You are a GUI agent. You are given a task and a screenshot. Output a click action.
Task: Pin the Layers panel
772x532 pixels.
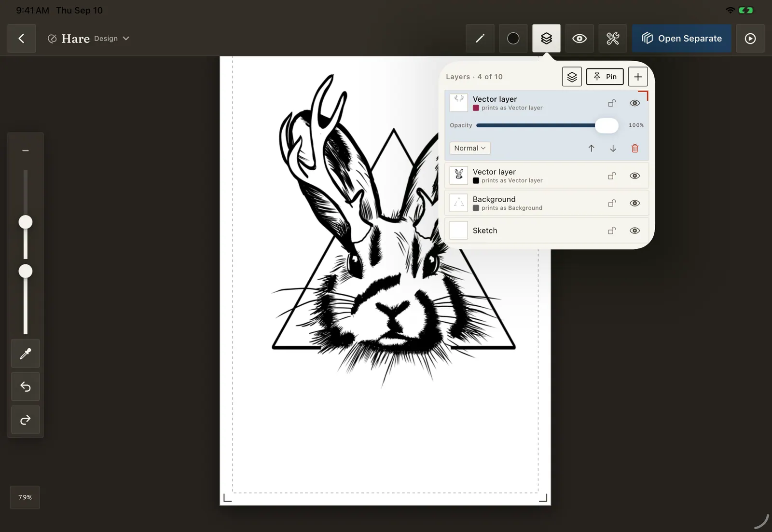point(605,77)
